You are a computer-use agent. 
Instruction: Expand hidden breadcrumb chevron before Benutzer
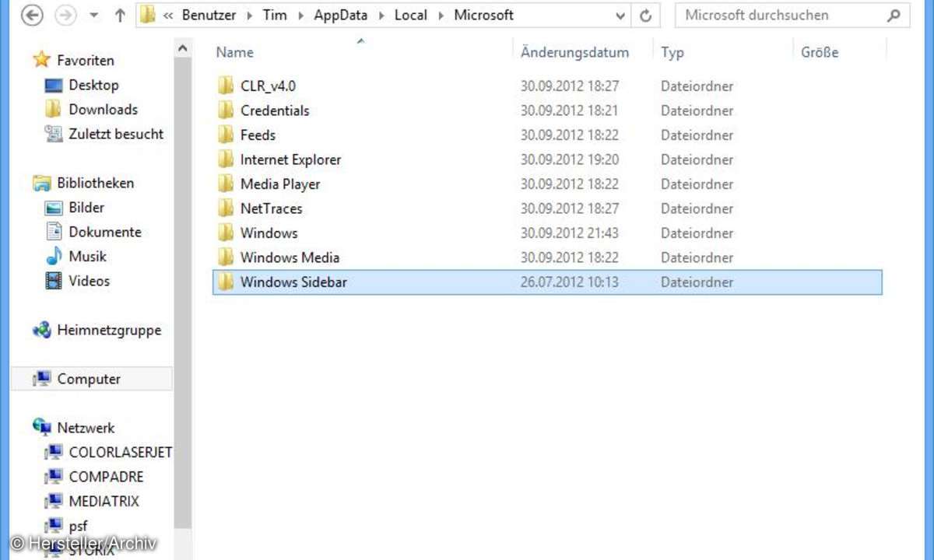[168, 16]
